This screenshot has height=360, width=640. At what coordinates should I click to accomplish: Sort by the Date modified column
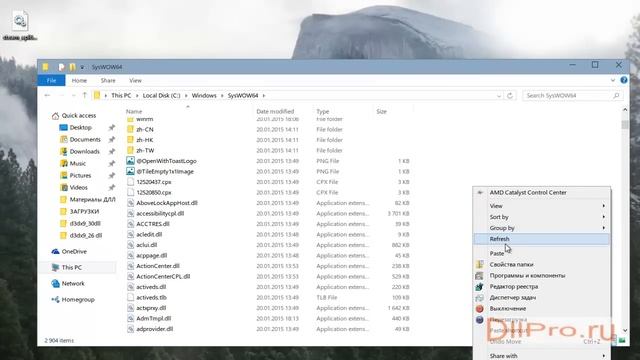275,111
